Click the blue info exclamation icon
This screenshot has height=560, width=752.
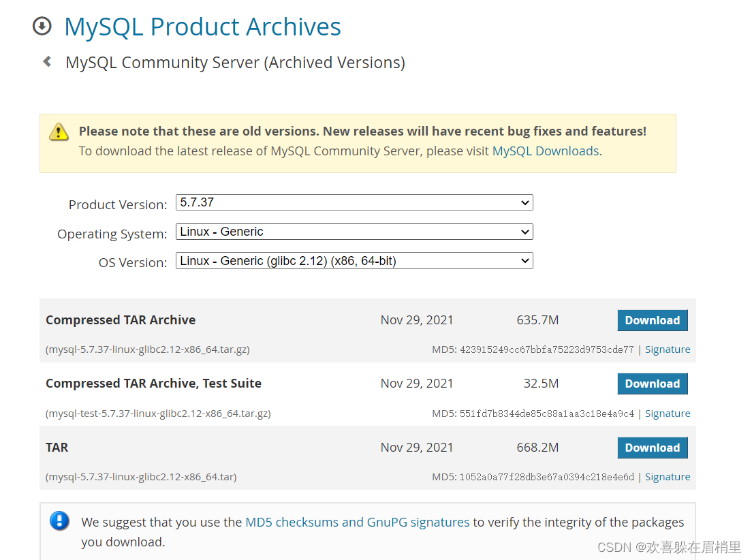click(60, 521)
